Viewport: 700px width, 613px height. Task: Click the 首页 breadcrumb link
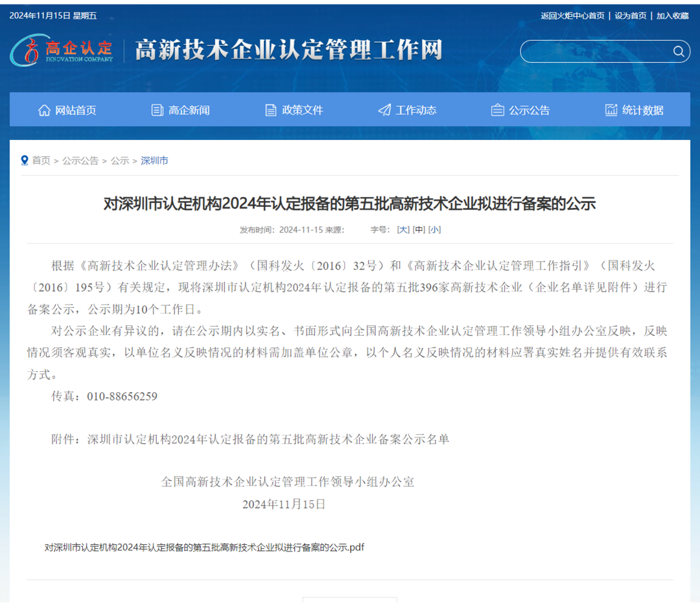(41, 161)
